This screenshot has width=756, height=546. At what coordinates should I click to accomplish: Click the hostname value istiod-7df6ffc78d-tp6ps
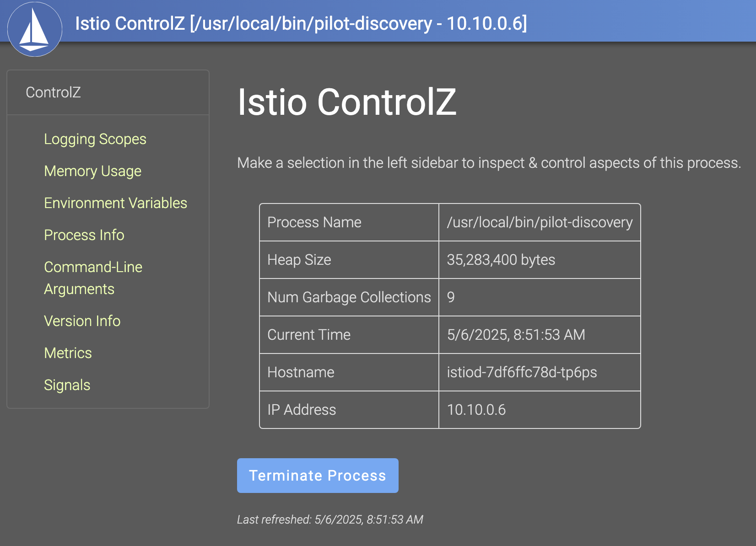click(x=522, y=372)
